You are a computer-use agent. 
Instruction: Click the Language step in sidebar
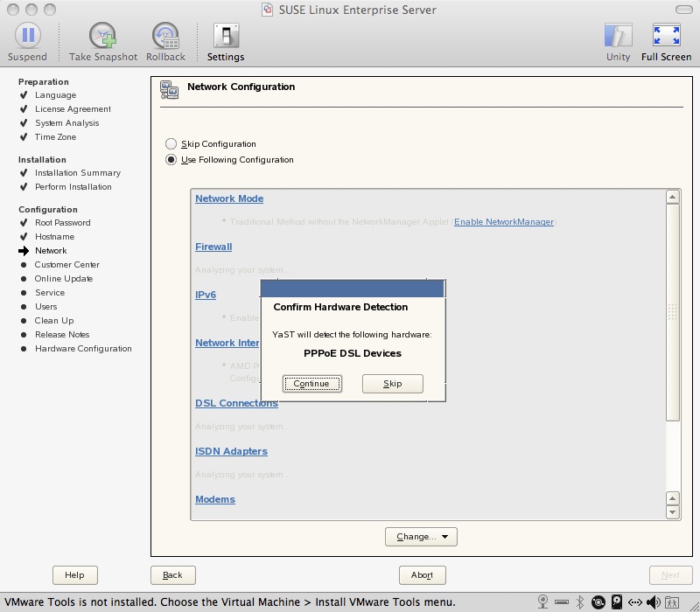pos(55,95)
